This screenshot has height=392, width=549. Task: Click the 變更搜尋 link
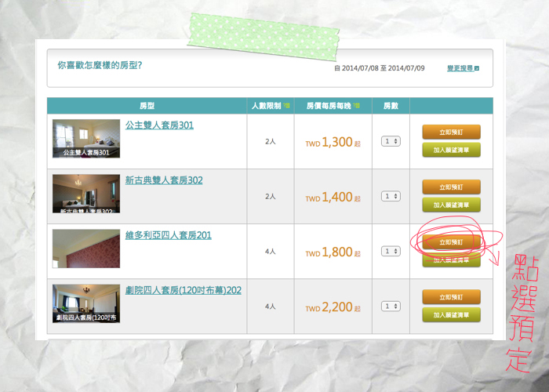click(460, 68)
